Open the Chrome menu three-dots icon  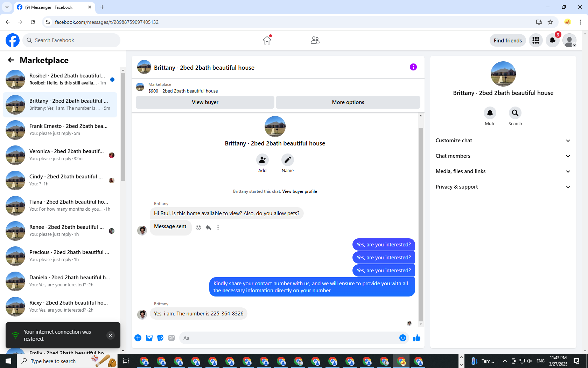coord(580,22)
